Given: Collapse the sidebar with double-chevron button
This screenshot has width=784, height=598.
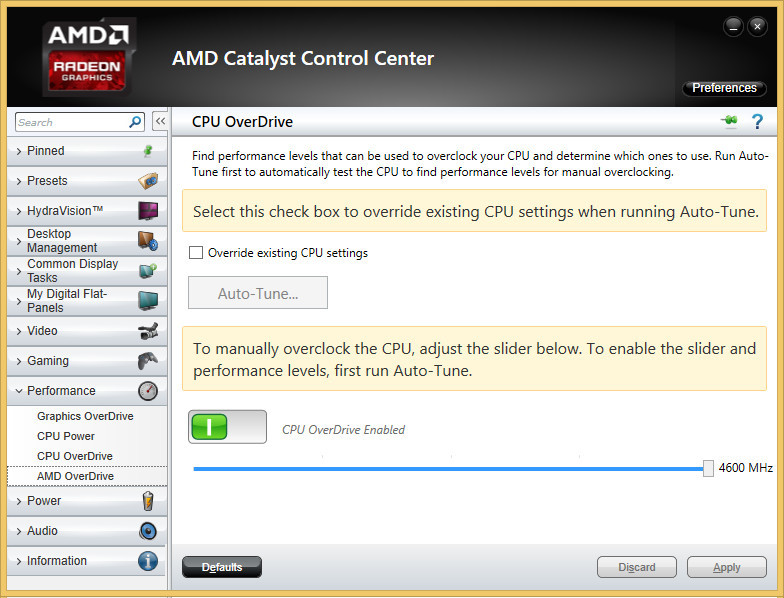Looking at the screenshot, I should pos(160,122).
